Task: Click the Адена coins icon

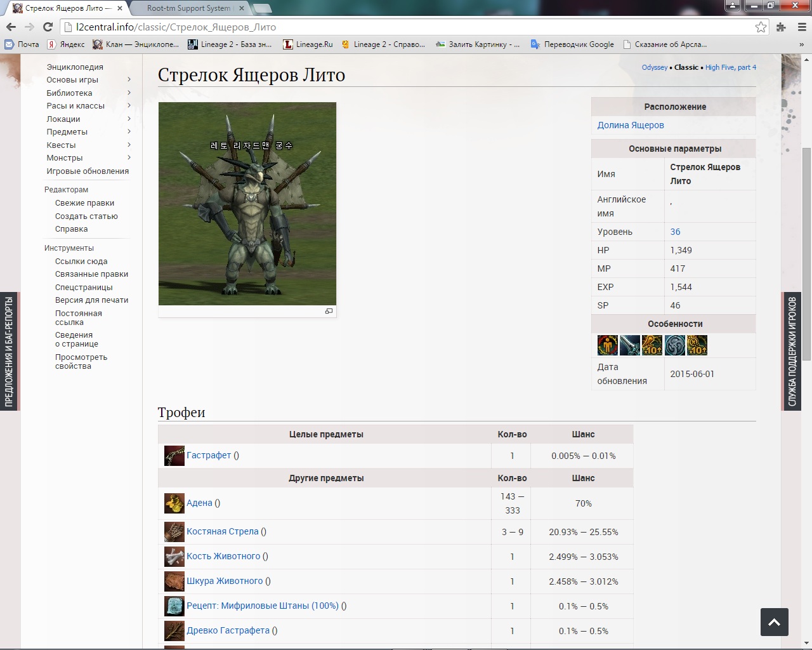Action: (x=174, y=503)
